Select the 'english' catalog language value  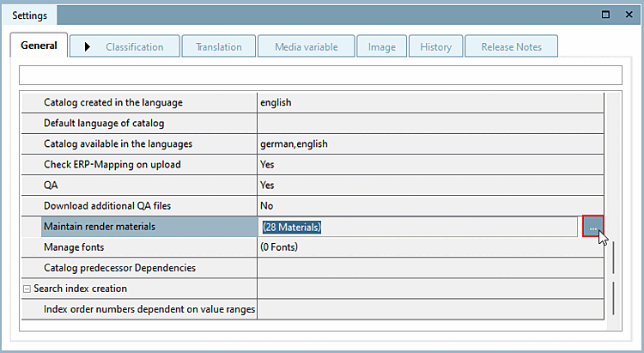click(x=276, y=102)
